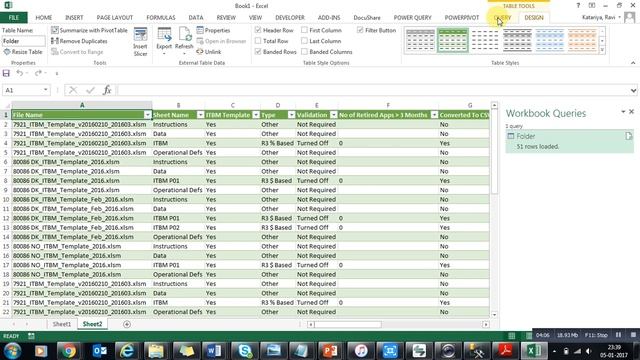Screen dimensions: 640x360
Task: Undo the last action
Action: pos(20,73)
